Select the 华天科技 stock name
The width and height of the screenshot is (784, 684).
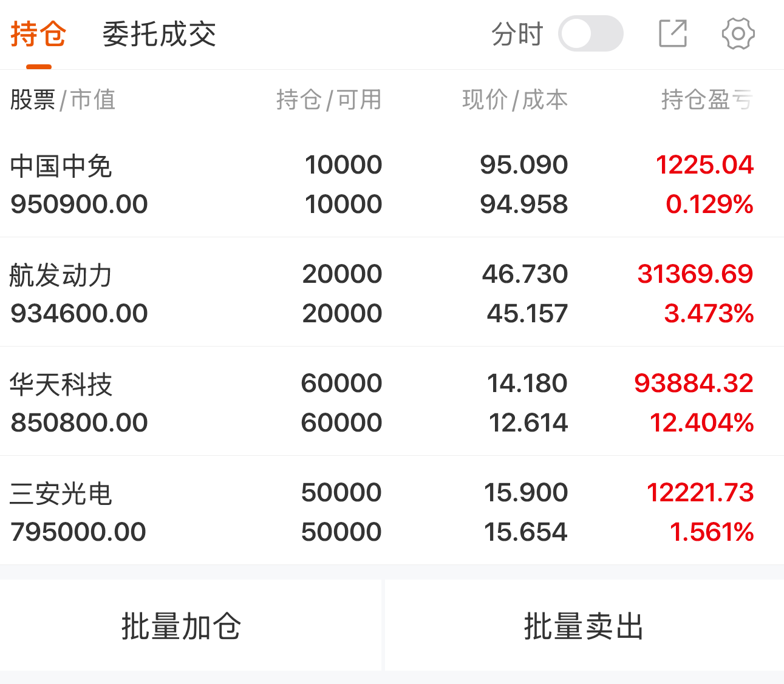(x=61, y=384)
